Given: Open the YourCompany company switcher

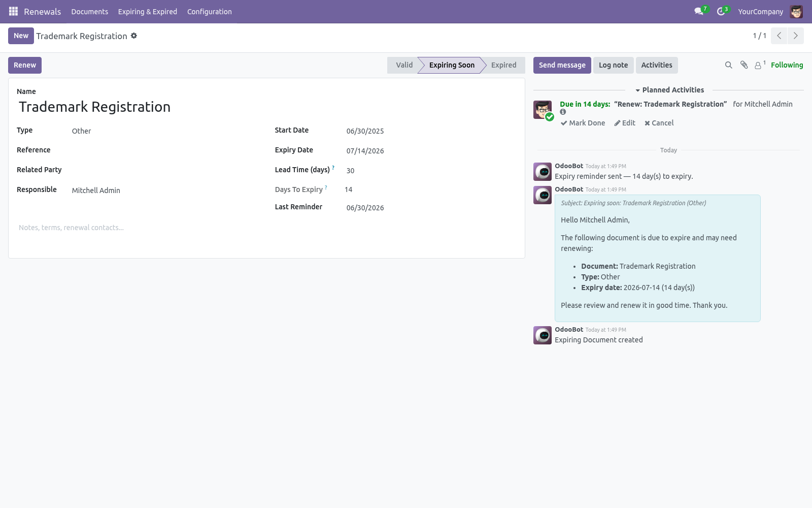Looking at the screenshot, I should (760, 12).
